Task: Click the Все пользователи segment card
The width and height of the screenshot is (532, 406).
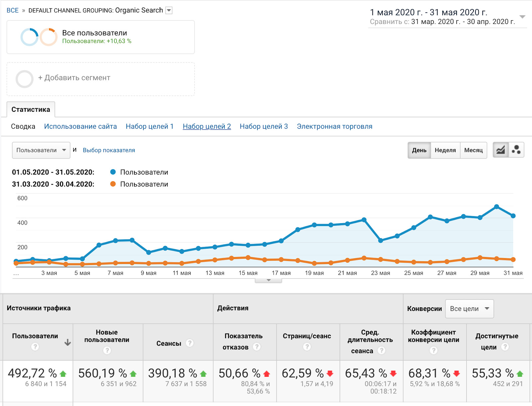Action: (100, 37)
